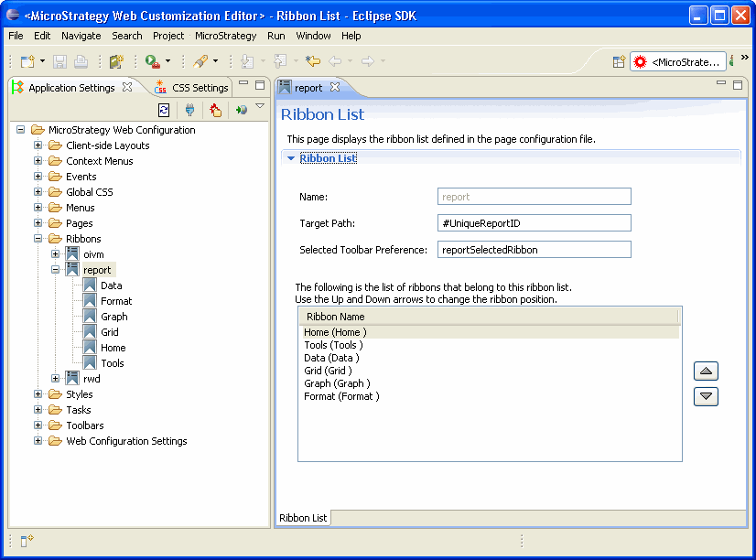Image resolution: width=756 pixels, height=560 pixels.
Task: Collapse the Ribbons folder
Action: pos(38,239)
